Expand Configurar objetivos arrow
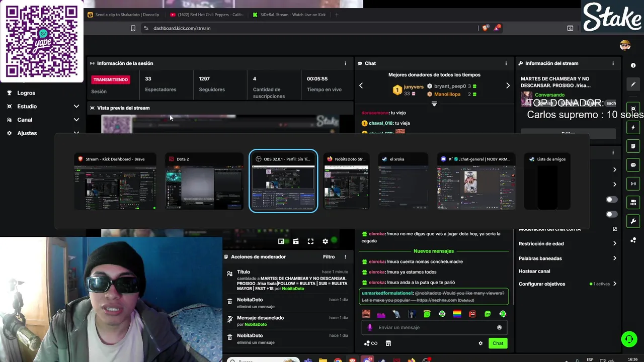Screen dimensions: 644x362 tap(614, 284)
